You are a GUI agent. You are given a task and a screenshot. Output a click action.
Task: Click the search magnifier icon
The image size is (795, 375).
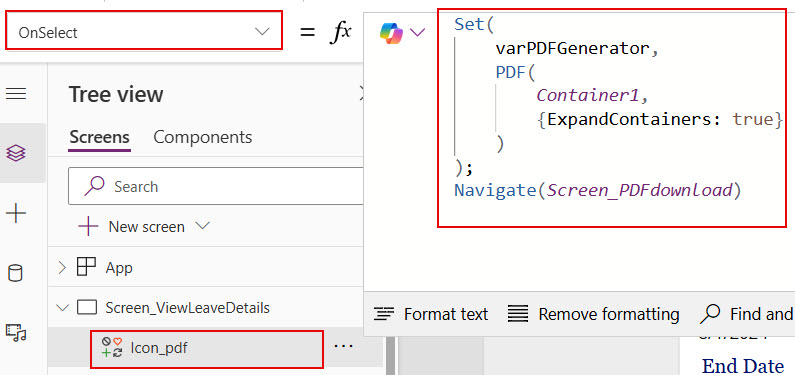tap(95, 186)
